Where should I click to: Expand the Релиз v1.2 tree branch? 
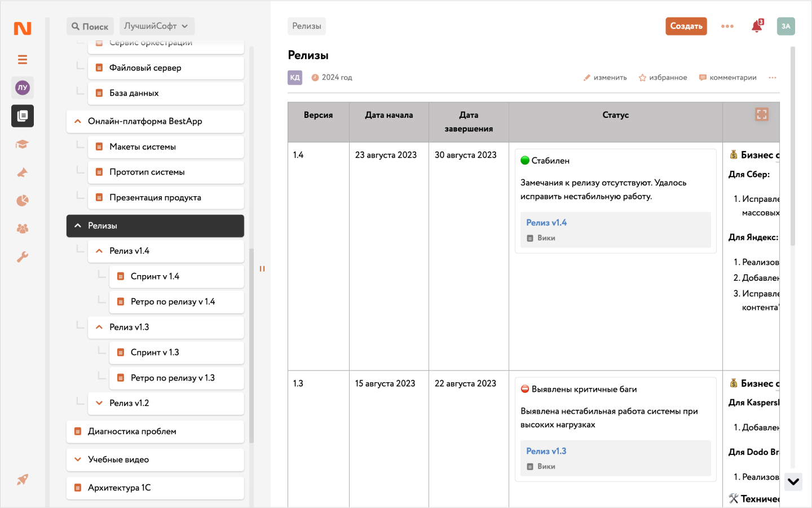point(99,403)
